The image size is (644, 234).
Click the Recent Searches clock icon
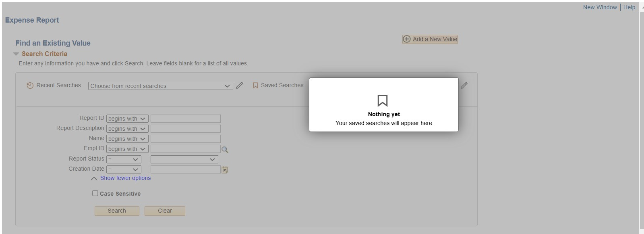point(30,86)
